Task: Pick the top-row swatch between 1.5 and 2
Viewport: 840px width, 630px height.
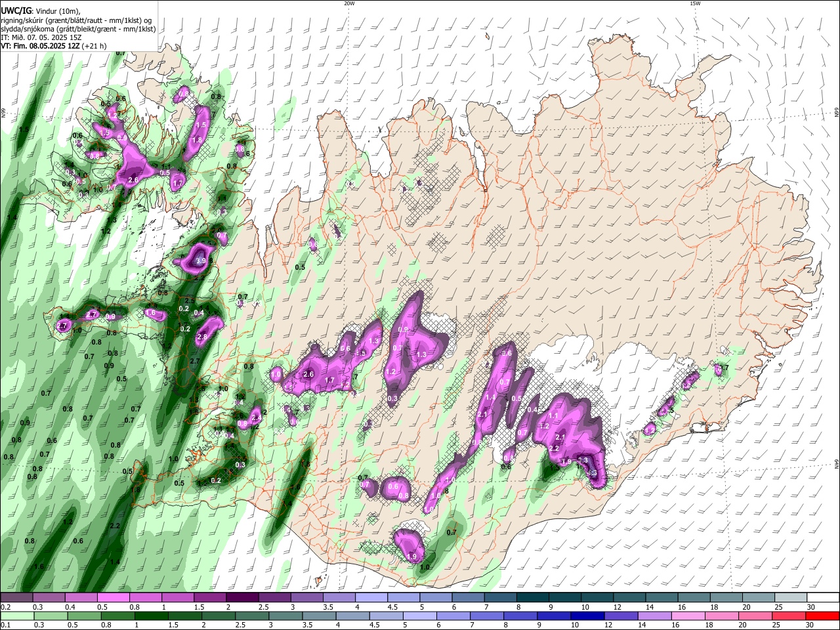Action: (209, 598)
